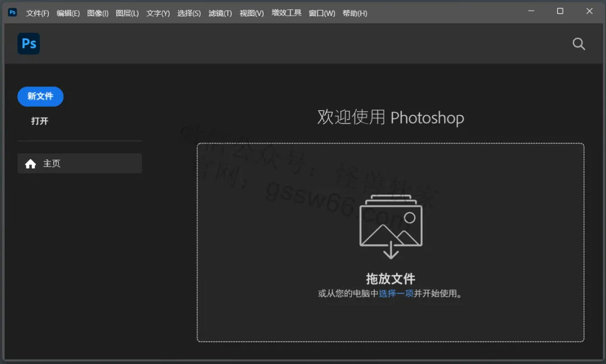The width and height of the screenshot is (606, 364).
Task: Click the 拖放文件 heading text
Action: (391, 279)
